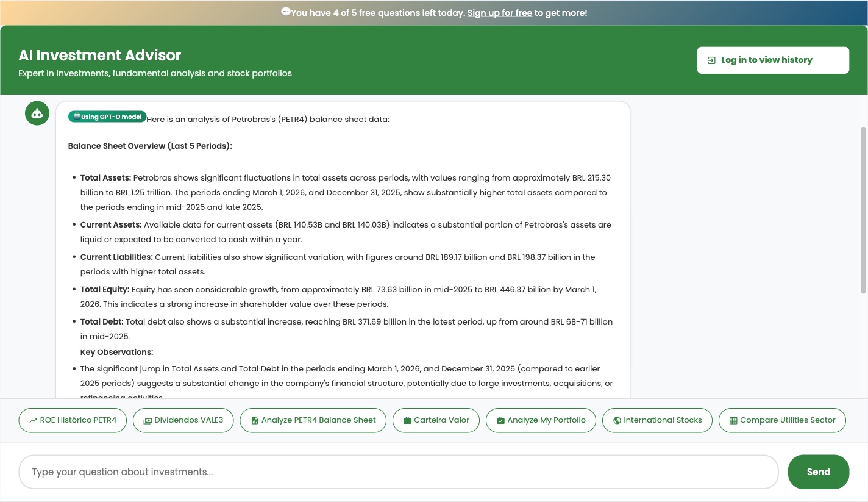Viewport: 868px width, 502px height.
Task: Click "Log in to view history" button
Action: (773, 60)
